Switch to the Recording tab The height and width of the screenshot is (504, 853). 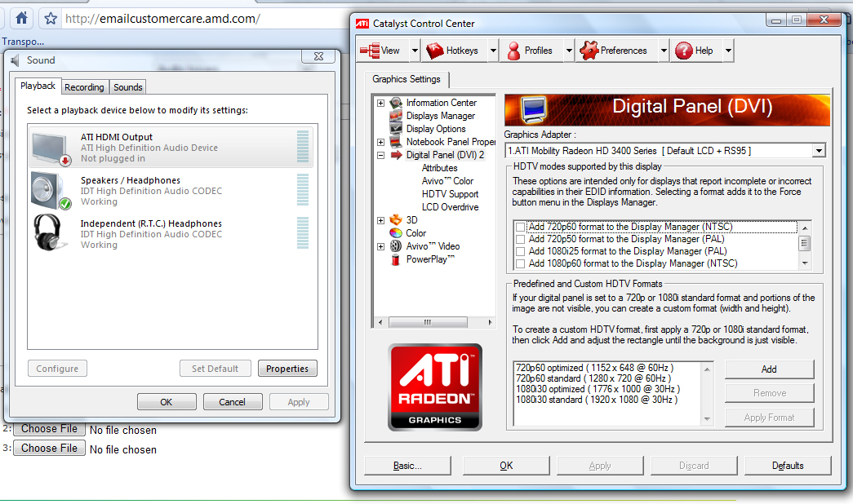click(84, 87)
